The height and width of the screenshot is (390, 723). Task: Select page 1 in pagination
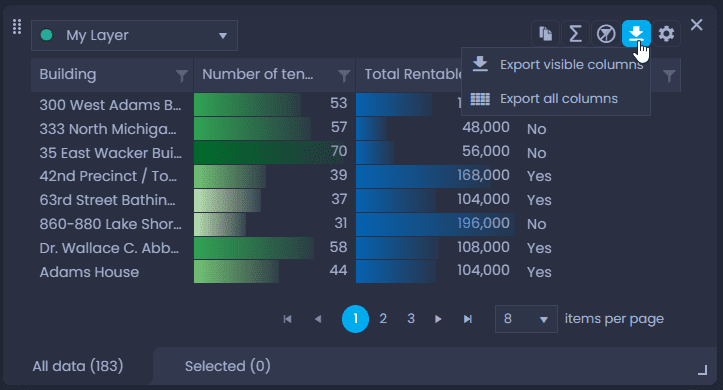356,319
